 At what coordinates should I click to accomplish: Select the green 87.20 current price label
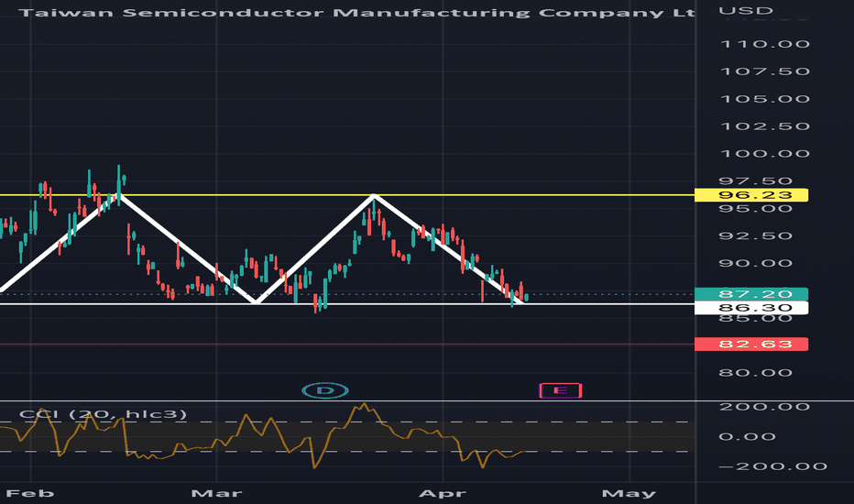(751, 294)
